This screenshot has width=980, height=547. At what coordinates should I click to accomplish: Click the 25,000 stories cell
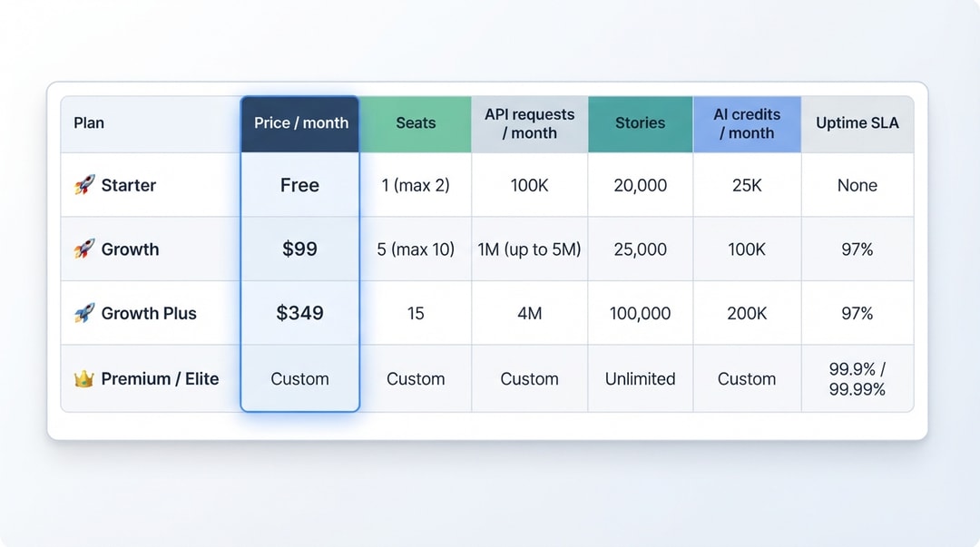click(x=640, y=249)
